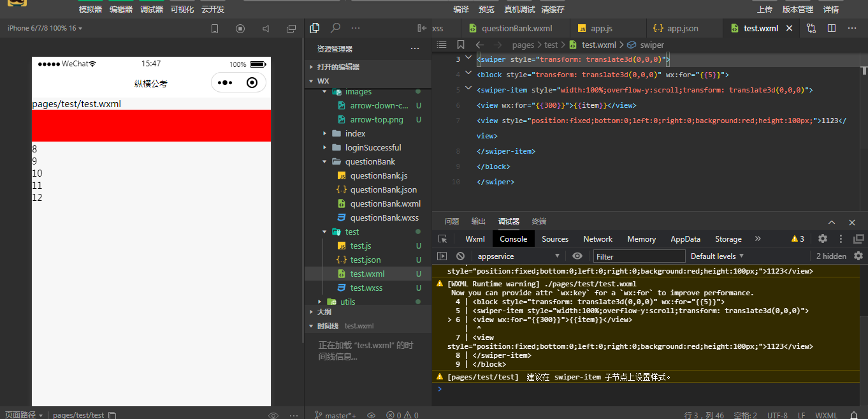Screen dimensions: 868x419
Task: Click the split editor icon
Action: [x=832, y=28]
